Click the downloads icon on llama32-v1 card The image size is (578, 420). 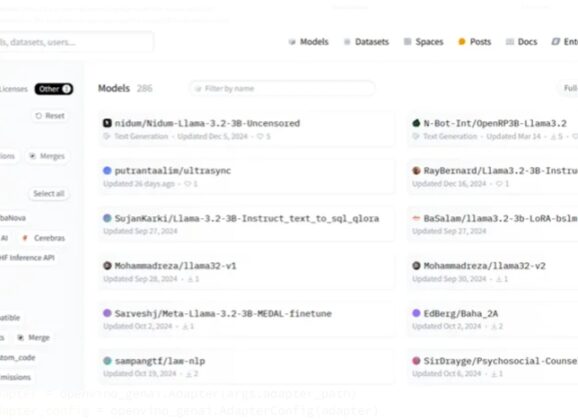click(x=190, y=279)
